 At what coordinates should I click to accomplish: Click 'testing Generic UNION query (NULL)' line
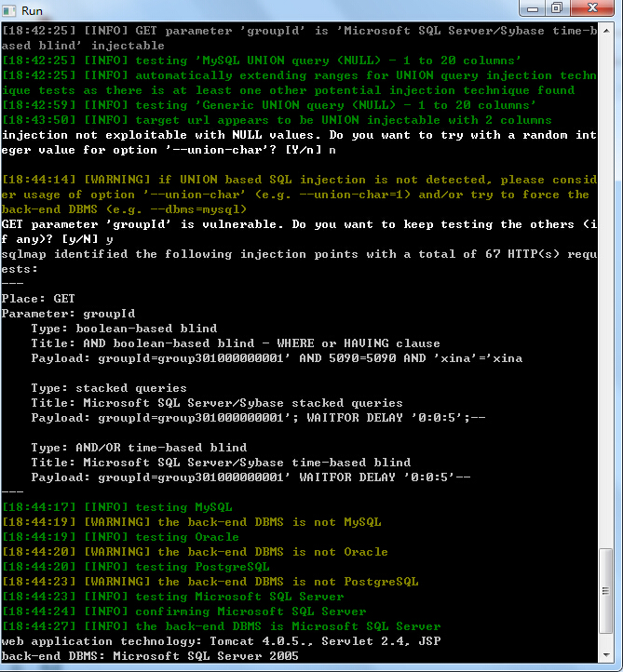[269, 105]
